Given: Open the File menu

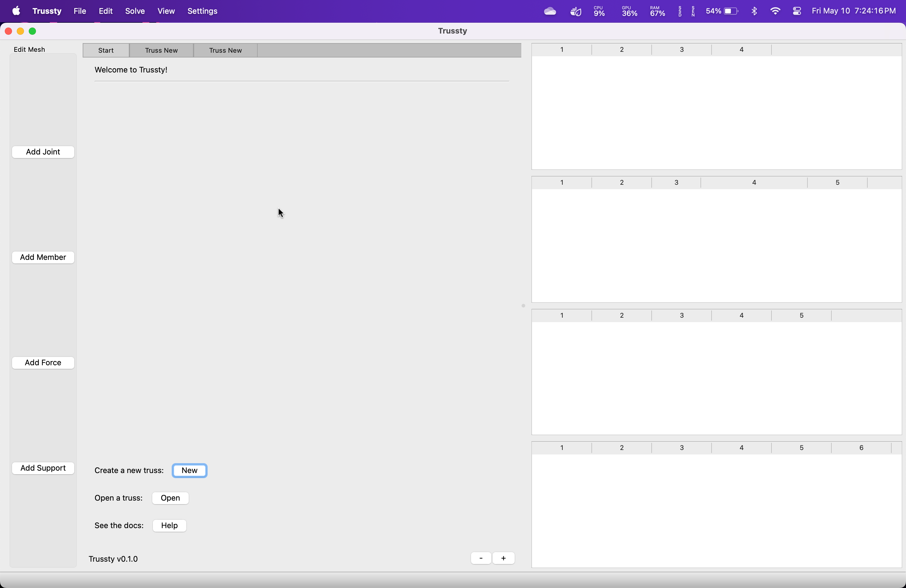Looking at the screenshot, I should (x=80, y=11).
